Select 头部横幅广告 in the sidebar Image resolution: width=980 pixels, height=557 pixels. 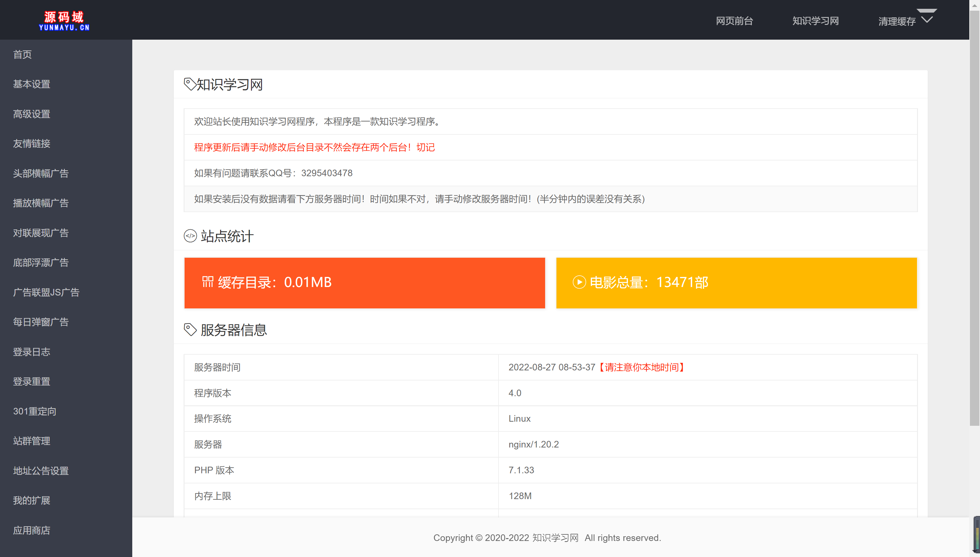pyautogui.click(x=41, y=173)
